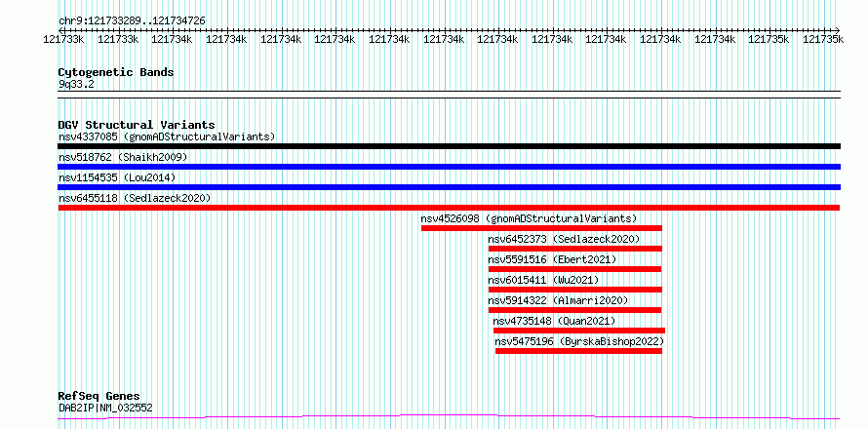The width and height of the screenshot is (868, 429).
Task: Open nsv6455118 (Sedlazeck2020) variant label
Action: click(135, 198)
